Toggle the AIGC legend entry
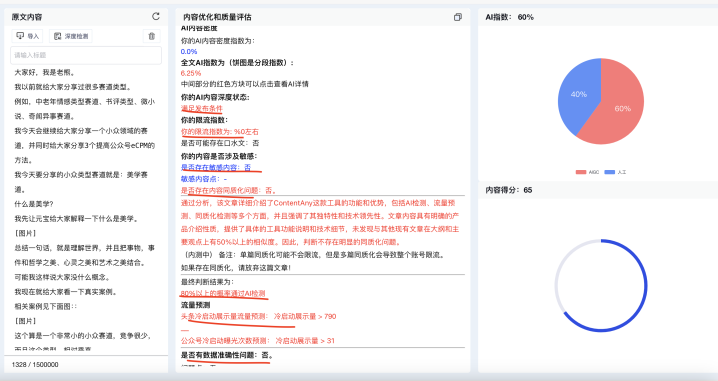Viewport: 718px width, 381px height. pos(587,172)
